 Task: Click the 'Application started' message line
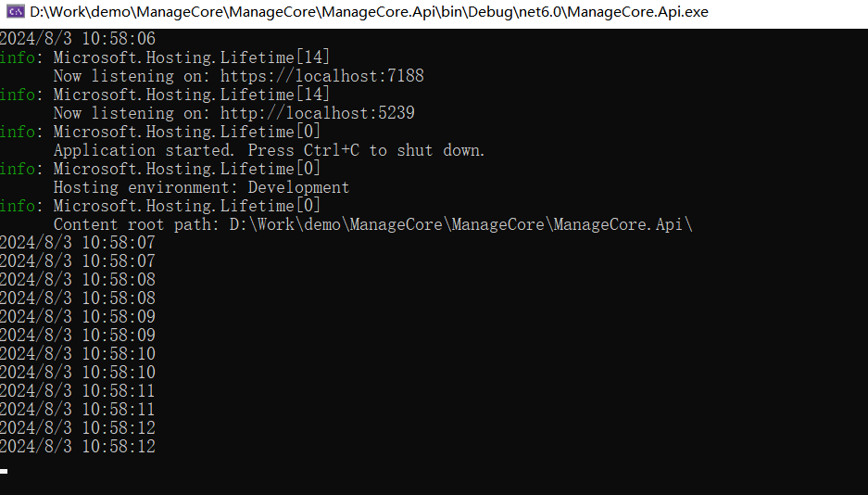pyautogui.click(x=269, y=150)
